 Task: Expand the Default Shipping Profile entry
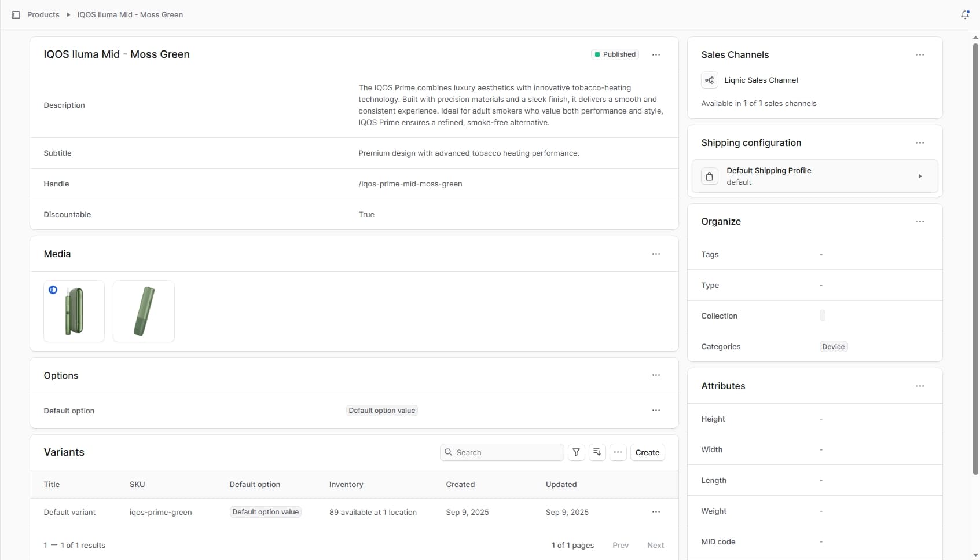coord(920,176)
